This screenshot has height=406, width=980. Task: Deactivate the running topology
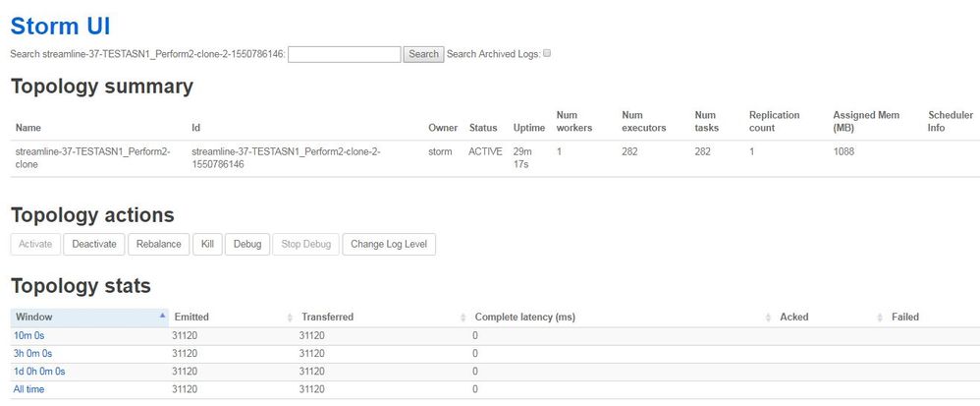[94, 244]
